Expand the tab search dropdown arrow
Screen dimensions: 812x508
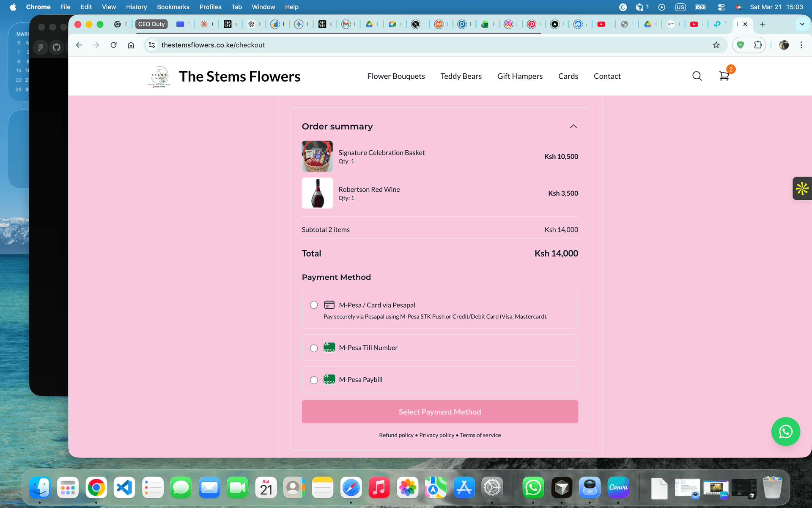pyautogui.click(x=802, y=24)
